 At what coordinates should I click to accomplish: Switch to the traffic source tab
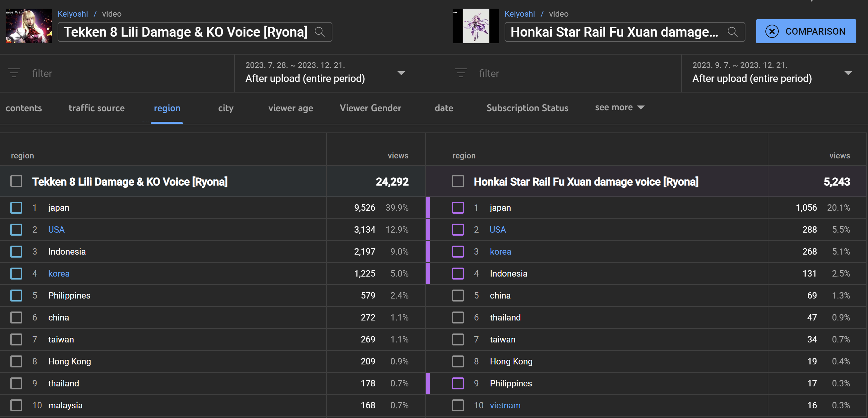point(96,108)
